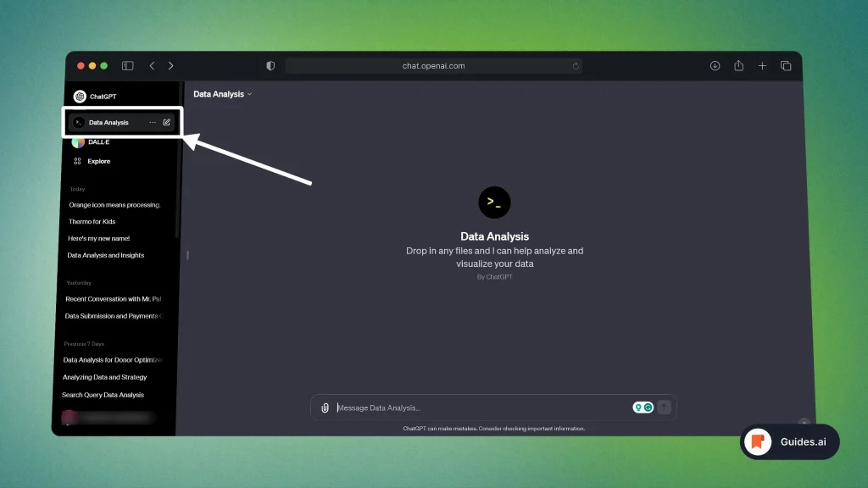Open 'Data Analysis for Donor Optimiz…' chat
Viewport: 868px width, 488px height.
[x=112, y=359]
